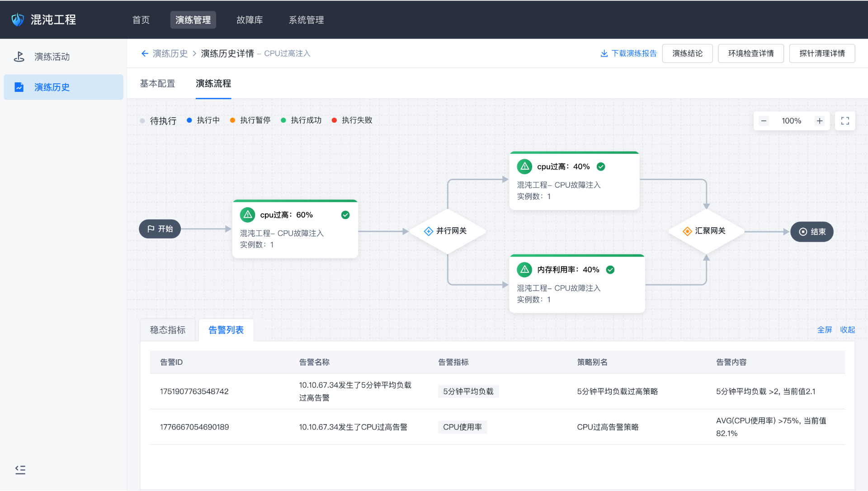
Task: Click the back arrow to 演练历史
Action: click(x=145, y=53)
